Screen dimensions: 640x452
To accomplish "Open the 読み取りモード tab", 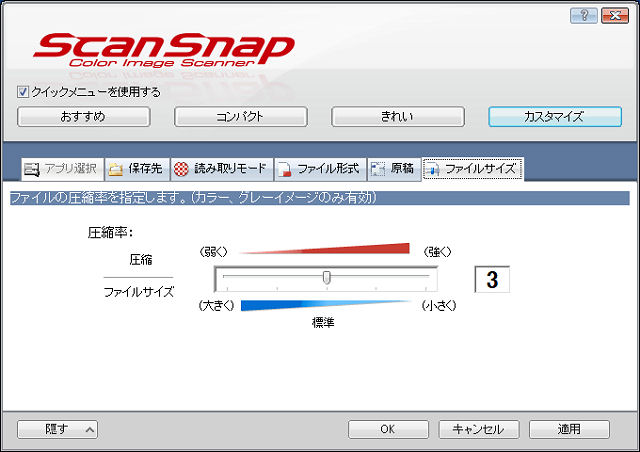I will [222, 169].
